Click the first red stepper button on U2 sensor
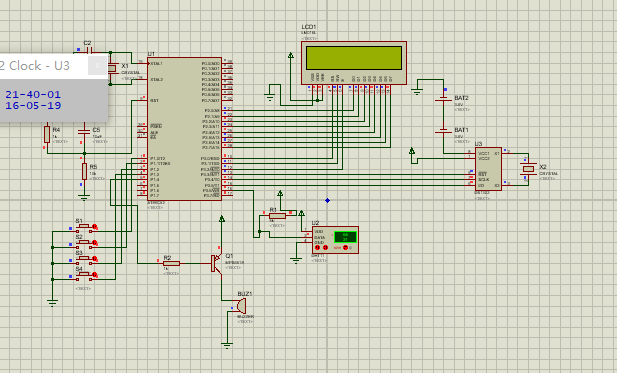Screen dimensions: 617x373 (318, 247)
